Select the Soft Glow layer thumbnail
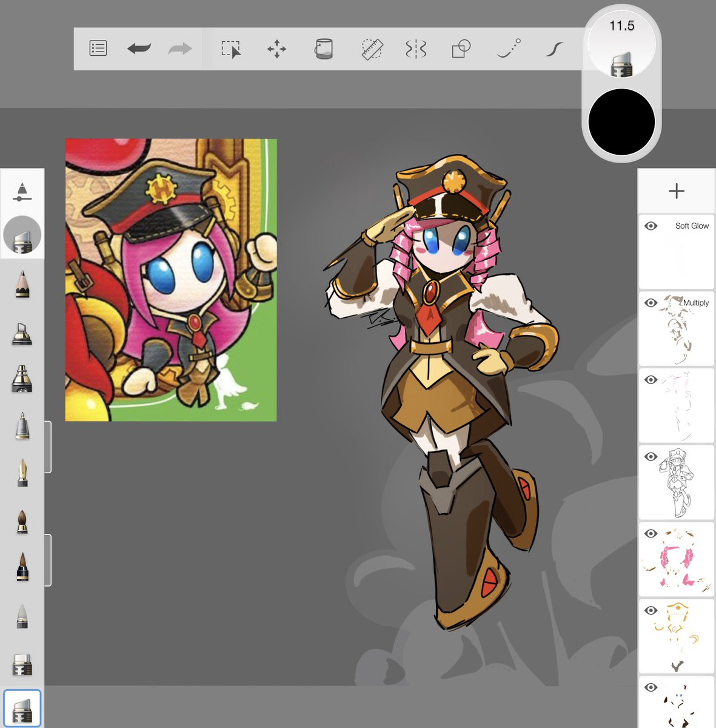Screen dimensions: 716x728 coord(677,252)
